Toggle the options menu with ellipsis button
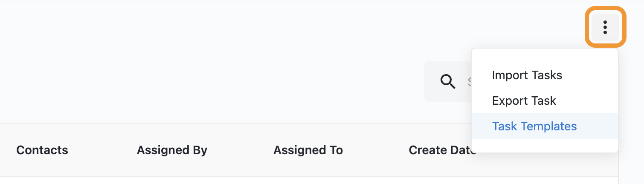 point(605,27)
